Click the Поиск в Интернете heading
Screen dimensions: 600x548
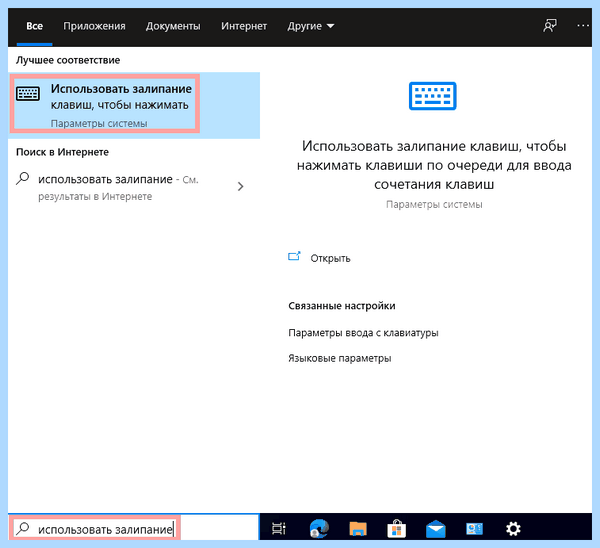point(62,152)
